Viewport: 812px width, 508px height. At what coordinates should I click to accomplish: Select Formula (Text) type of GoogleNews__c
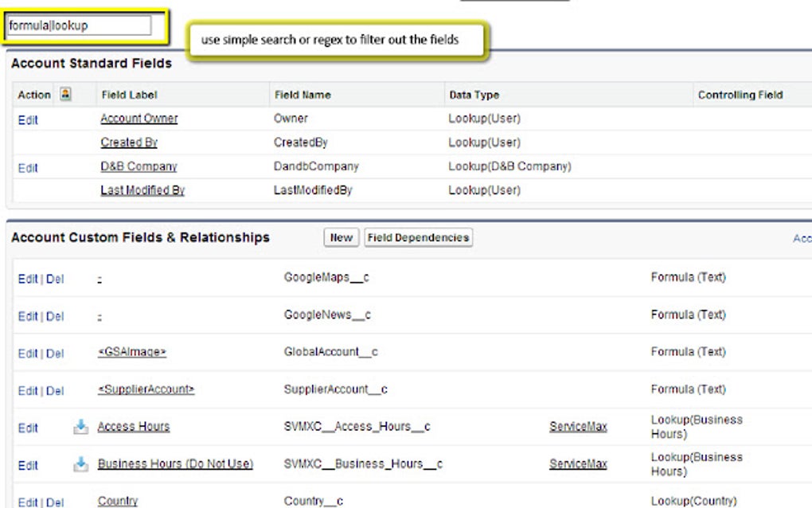tap(689, 315)
